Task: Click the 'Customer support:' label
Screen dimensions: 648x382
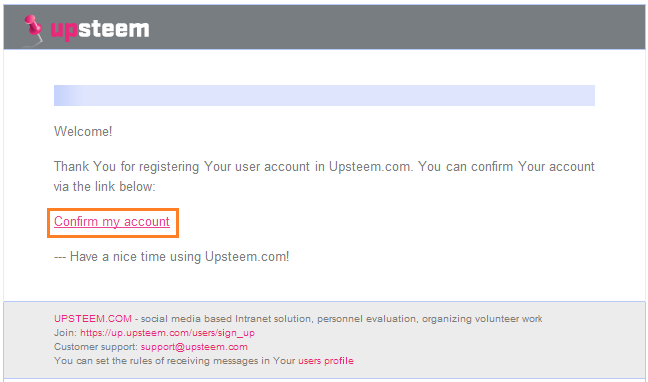Action: click(96, 347)
